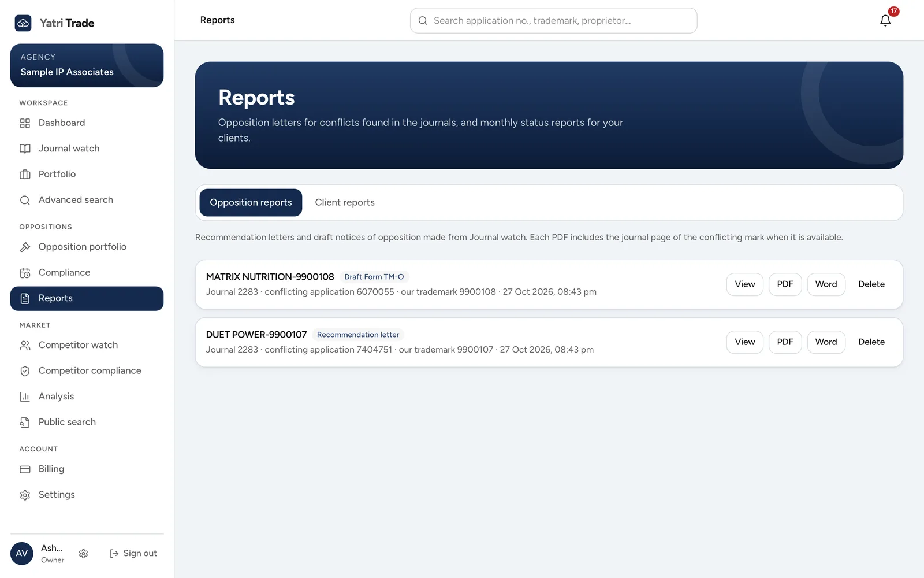
Task: Open Dashboard from Workspace section
Action: [87, 123]
